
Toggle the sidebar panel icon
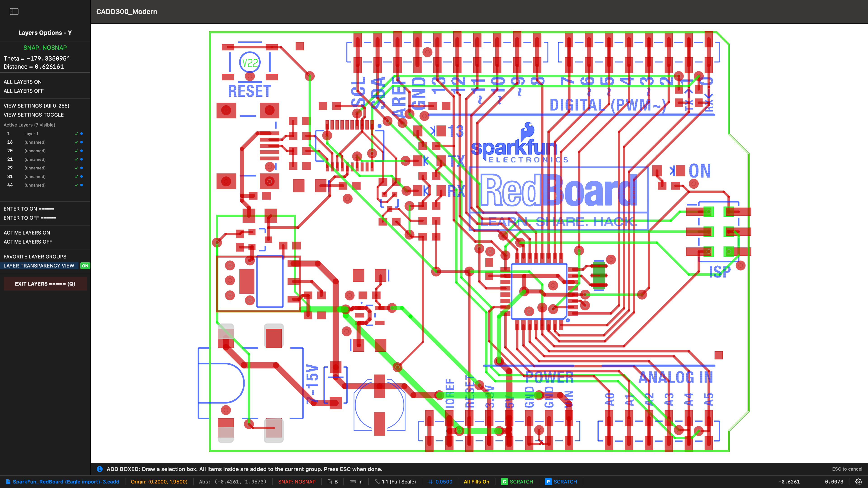pos(14,12)
